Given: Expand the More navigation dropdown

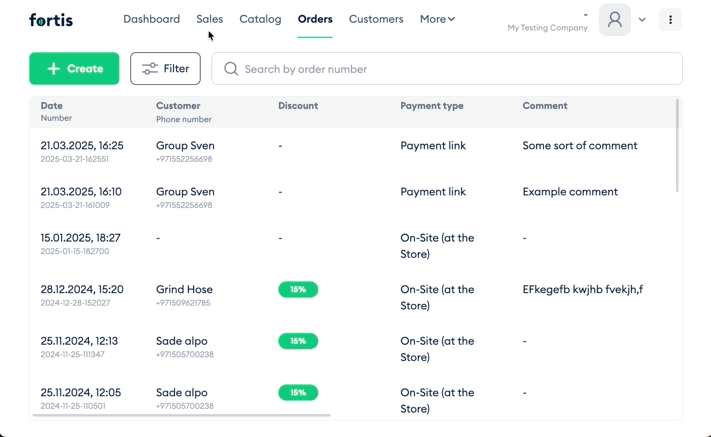Looking at the screenshot, I should (437, 19).
